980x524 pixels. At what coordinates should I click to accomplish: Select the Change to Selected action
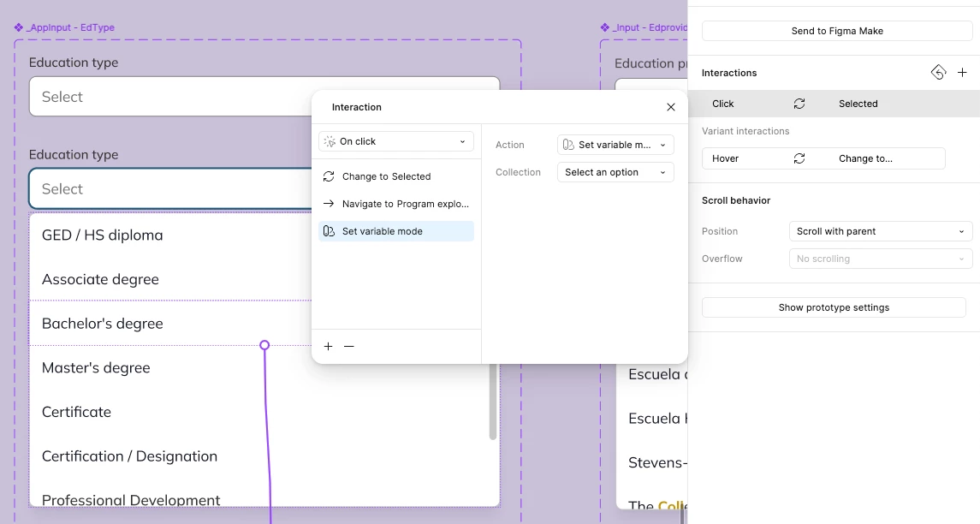tap(395, 176)
